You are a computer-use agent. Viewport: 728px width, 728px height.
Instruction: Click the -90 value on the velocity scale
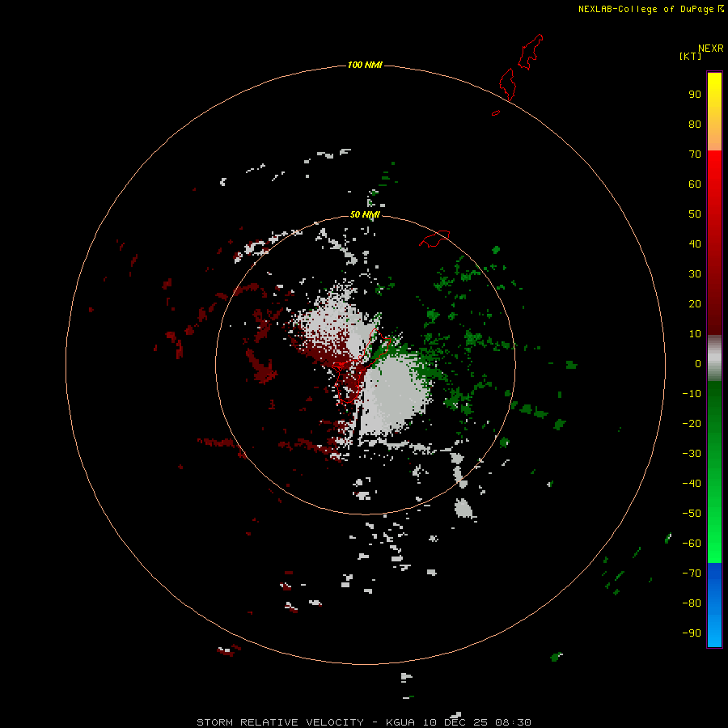[x=692, y=633]
